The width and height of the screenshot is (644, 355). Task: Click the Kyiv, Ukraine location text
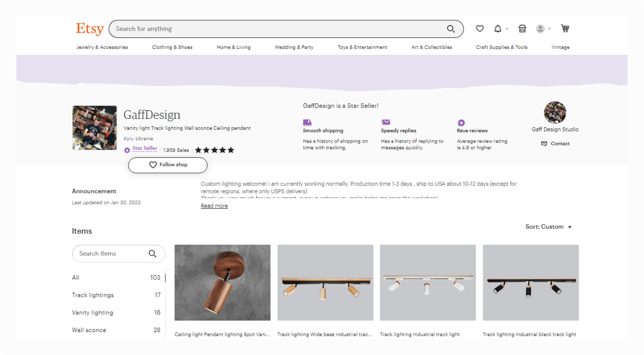click(x=138, y=139)
